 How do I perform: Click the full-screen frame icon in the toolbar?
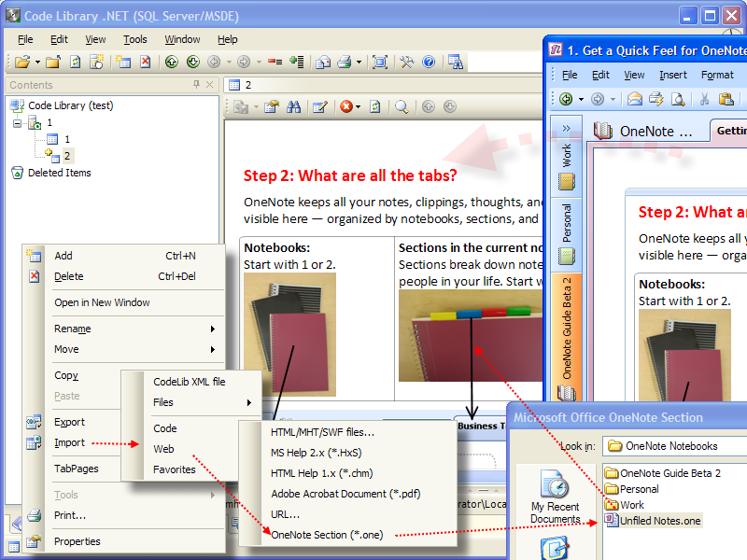tap(380, 62)
